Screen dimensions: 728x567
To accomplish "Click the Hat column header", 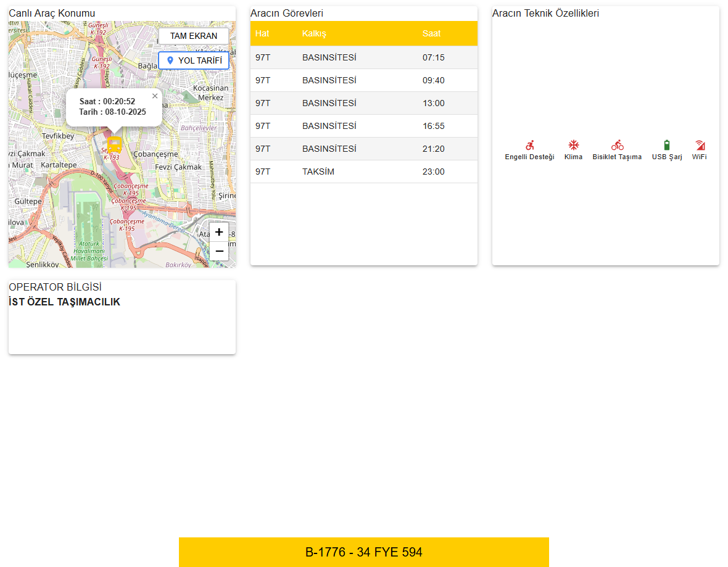I will (x=262, y=33).
